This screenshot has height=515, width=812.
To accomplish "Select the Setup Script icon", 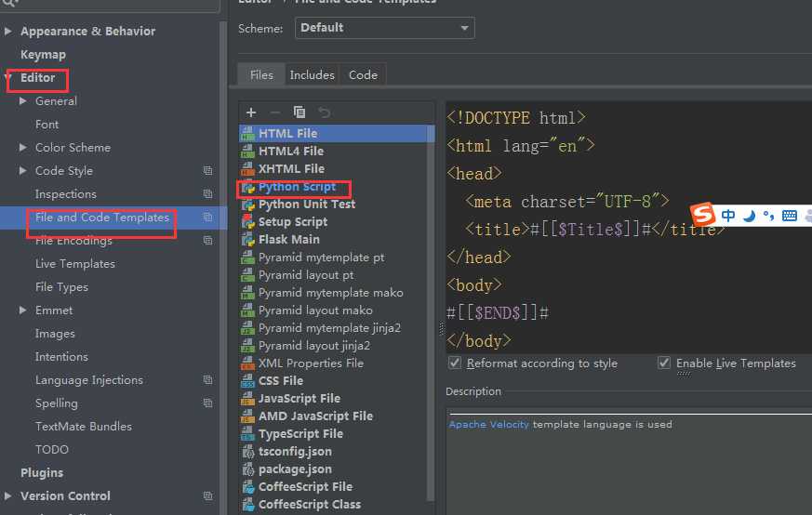I will click(x=248, y=222).
